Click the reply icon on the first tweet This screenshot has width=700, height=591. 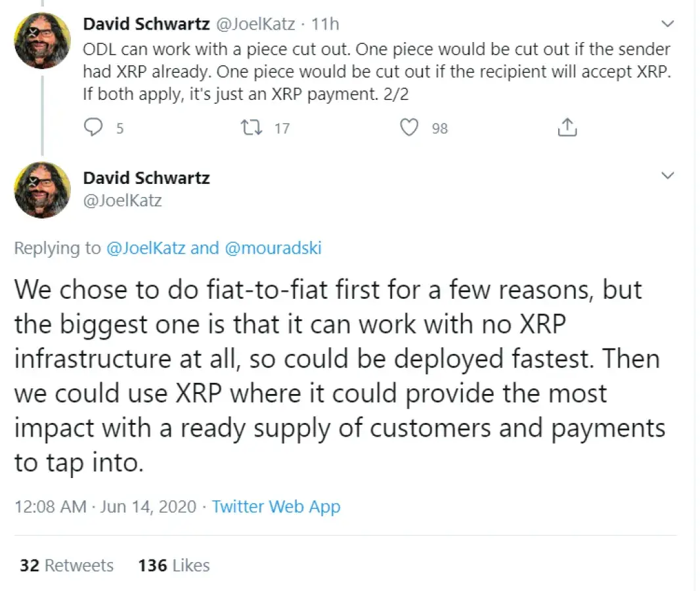pyautogui.click(x=93, y=127)
